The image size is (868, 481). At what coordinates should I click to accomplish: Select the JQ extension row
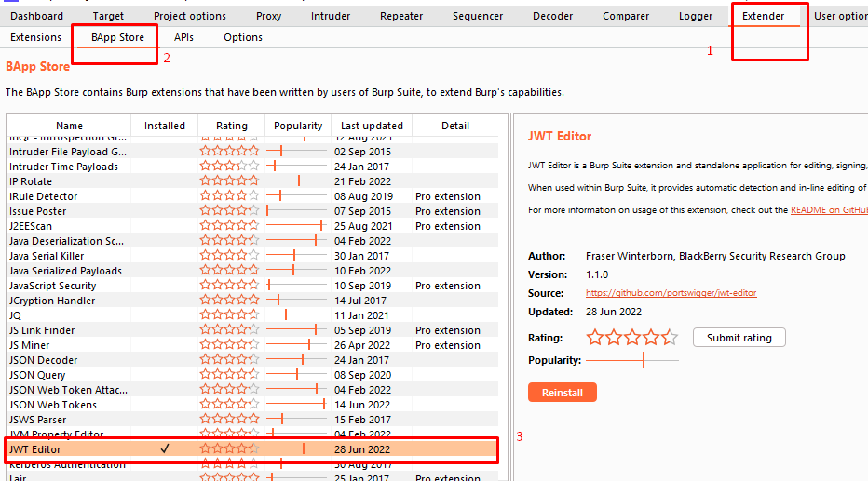tap(252, 315)
